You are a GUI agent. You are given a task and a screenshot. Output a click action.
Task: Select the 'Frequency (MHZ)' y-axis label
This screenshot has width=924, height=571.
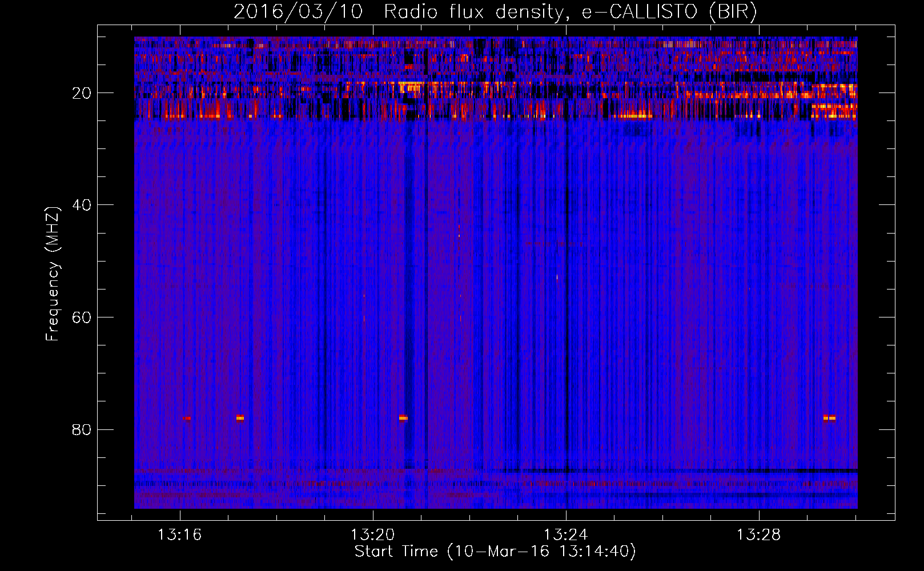coord(53,274)
